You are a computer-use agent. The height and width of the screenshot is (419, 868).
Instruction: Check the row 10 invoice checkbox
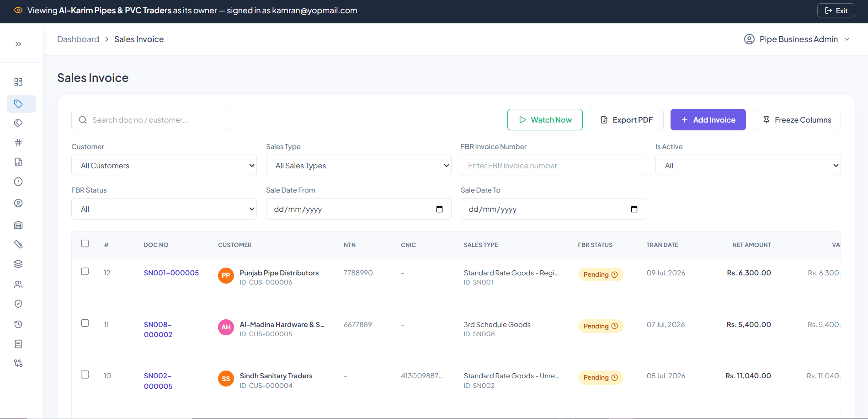click(x=85, y=375)
